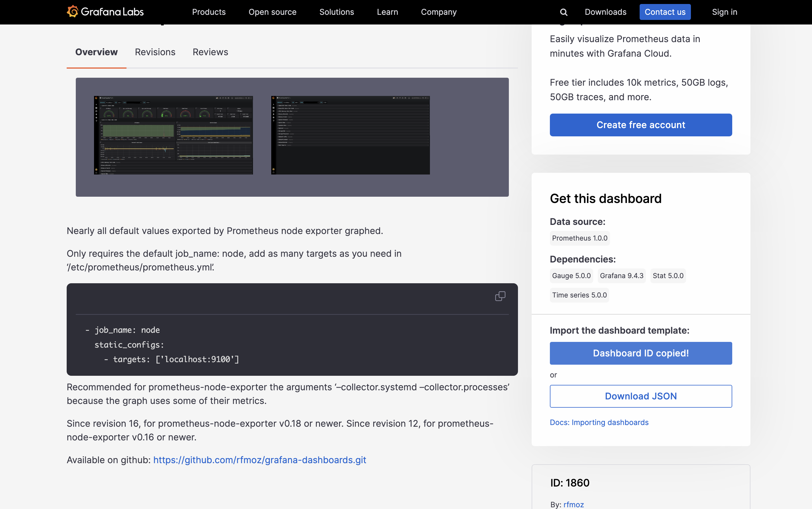Switch to the Revisions tab
The width and height of the screenshot is (812, 509).
pos(155,52)
